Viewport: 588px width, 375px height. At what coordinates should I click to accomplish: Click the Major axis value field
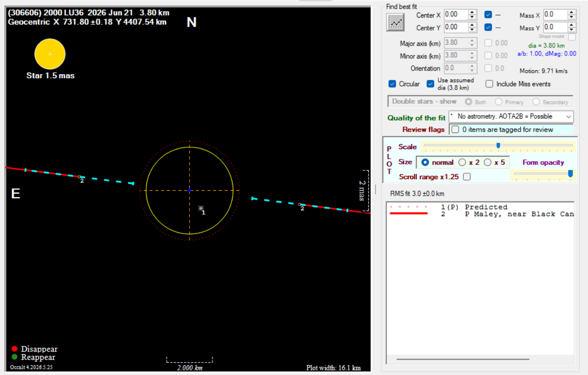pos(456,43)
